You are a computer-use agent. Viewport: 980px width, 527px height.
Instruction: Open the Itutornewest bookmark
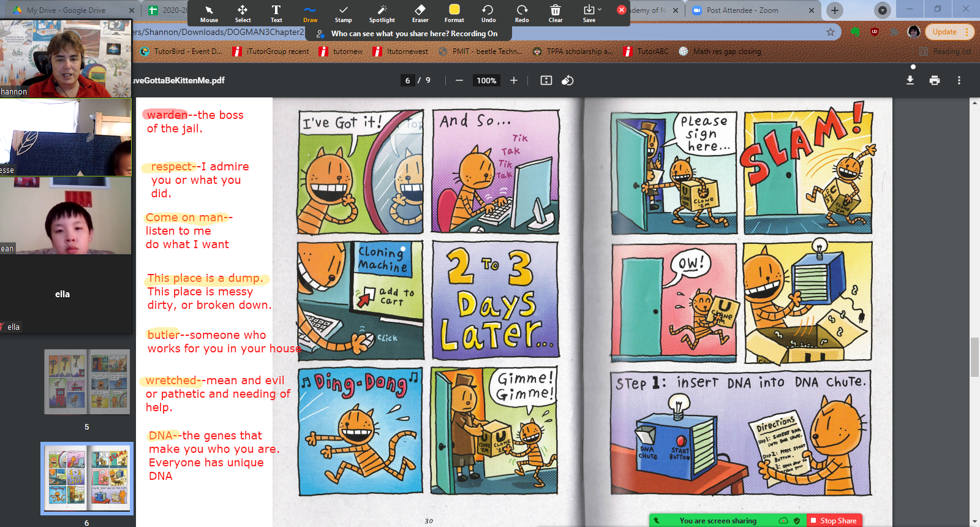click(x=401, y=51)
